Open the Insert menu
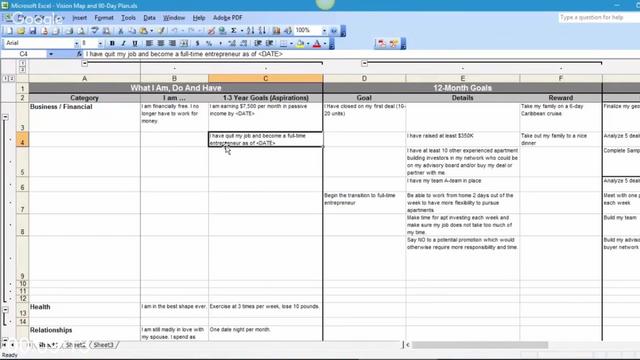 coord(80,18)
